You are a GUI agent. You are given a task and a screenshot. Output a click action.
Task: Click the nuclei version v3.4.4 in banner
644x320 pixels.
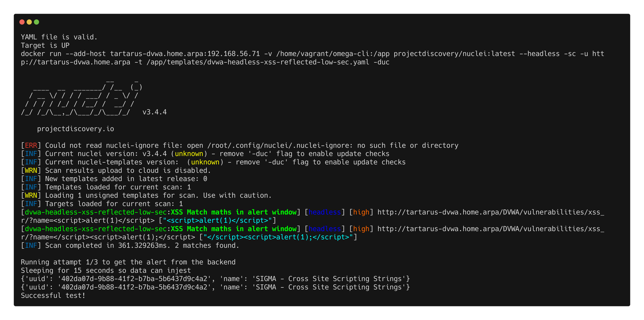[x=155, y=112]
